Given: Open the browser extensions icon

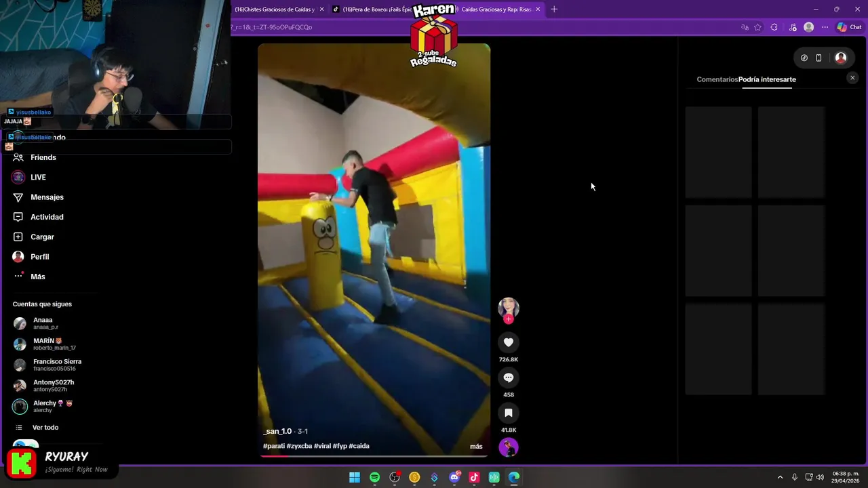Looking at the screenshot, I should click(x=774, y=27).
